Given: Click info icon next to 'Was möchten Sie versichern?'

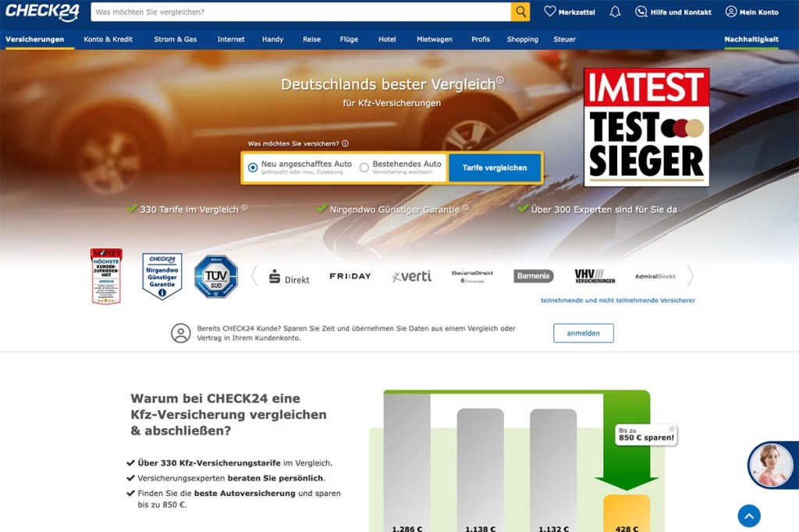Looking at the screenshot, I should pos(346,144).
